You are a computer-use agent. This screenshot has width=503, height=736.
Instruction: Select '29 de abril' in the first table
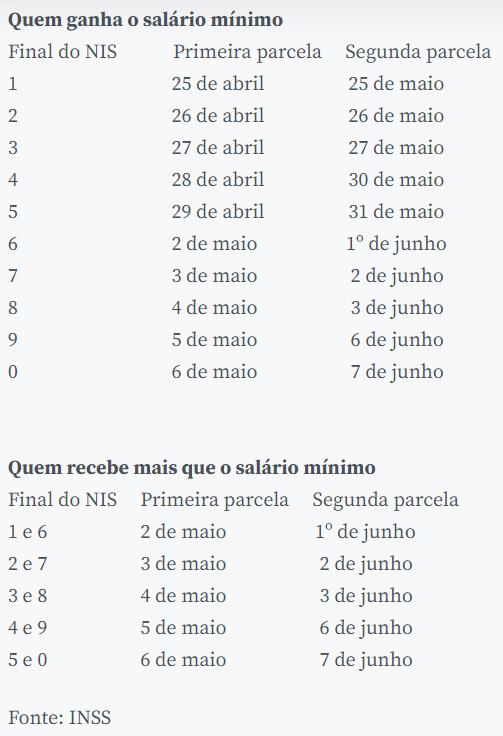pyautogui.click(x=218, y=212)
